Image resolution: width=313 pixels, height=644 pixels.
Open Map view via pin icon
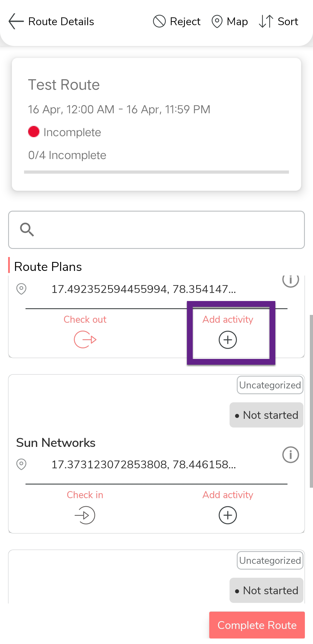point(217,21)
